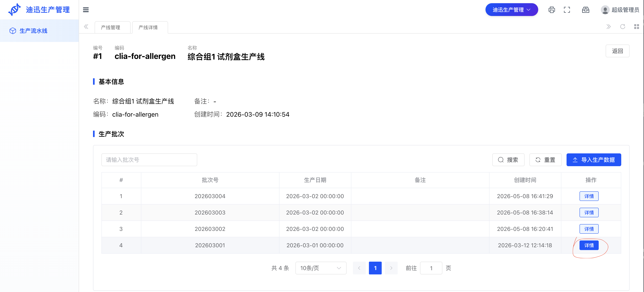Click the 共 4 条 total count text

point(280,268)
